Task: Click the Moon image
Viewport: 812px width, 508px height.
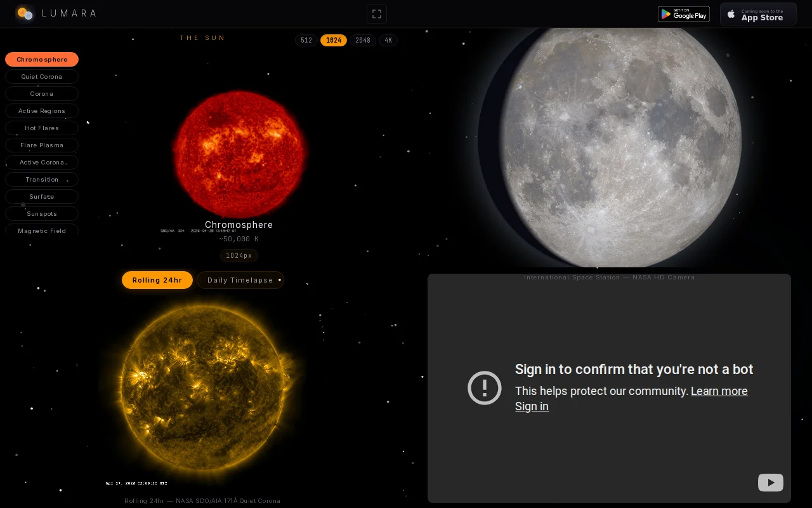Action: click(x=609, y=147)
